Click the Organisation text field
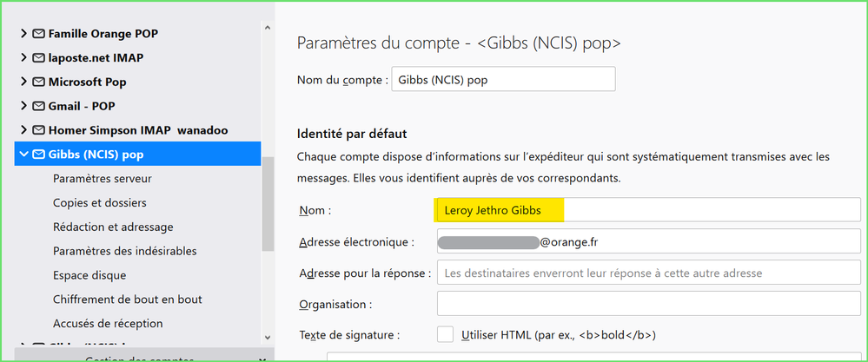The width and height of the screenshot is (868, 362). click(x=648, y=304)
